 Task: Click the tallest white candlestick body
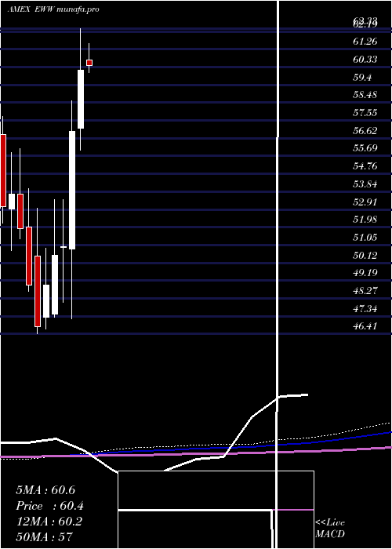pyautogui.click(x=72, y=190)
